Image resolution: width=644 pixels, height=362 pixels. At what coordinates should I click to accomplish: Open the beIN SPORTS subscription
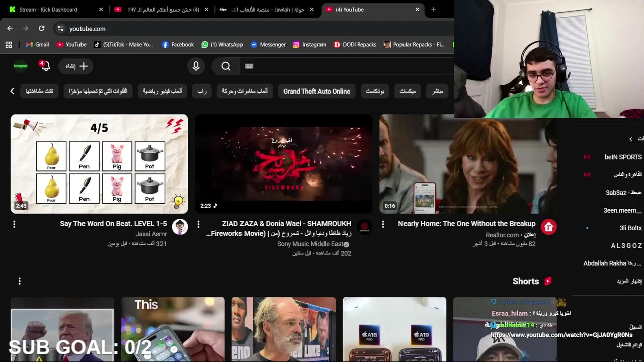point(623,157)
